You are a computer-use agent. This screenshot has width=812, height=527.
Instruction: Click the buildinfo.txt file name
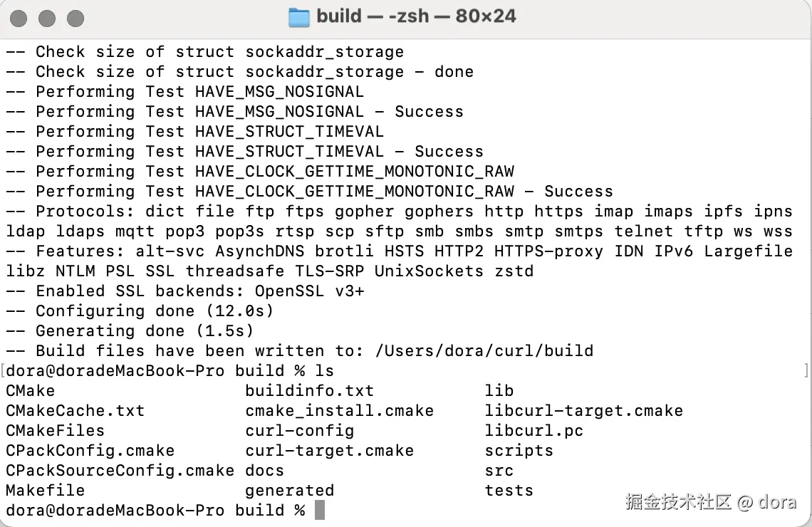click(x=309, y=391)
